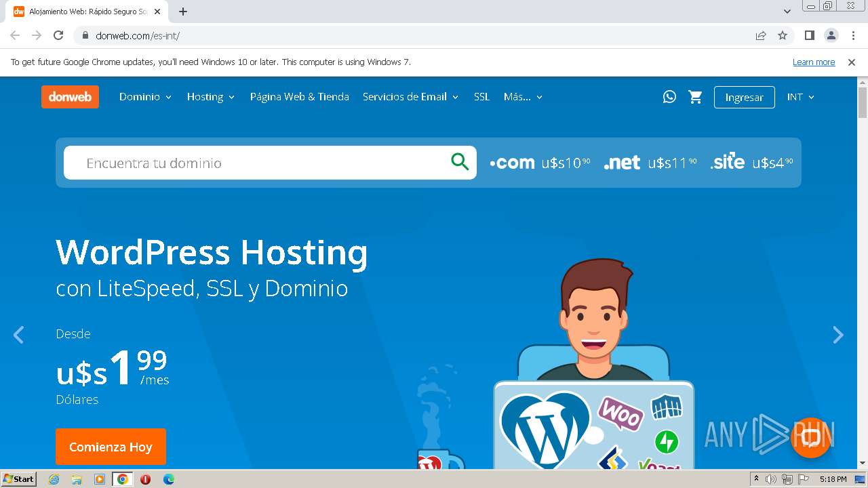Viewport: 868px width, 488px height.
Task: Click the Ingresar button
Action: click(744, 97)
